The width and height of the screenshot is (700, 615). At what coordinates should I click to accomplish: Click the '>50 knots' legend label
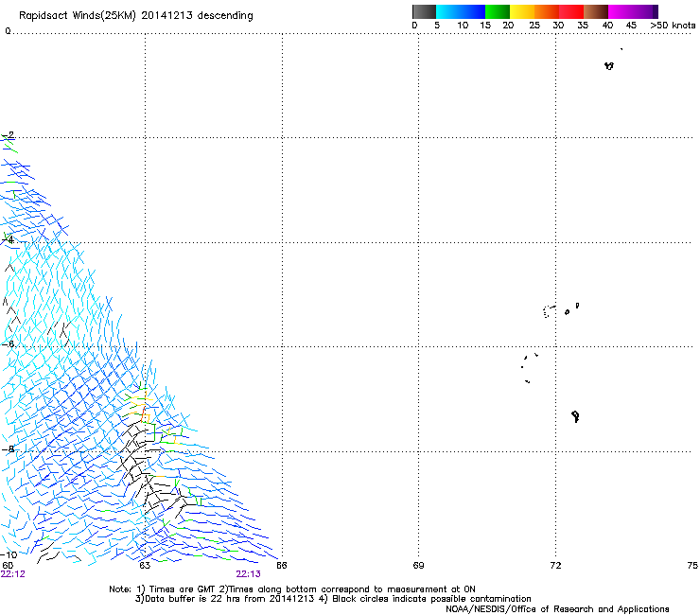tap(673, 26)
